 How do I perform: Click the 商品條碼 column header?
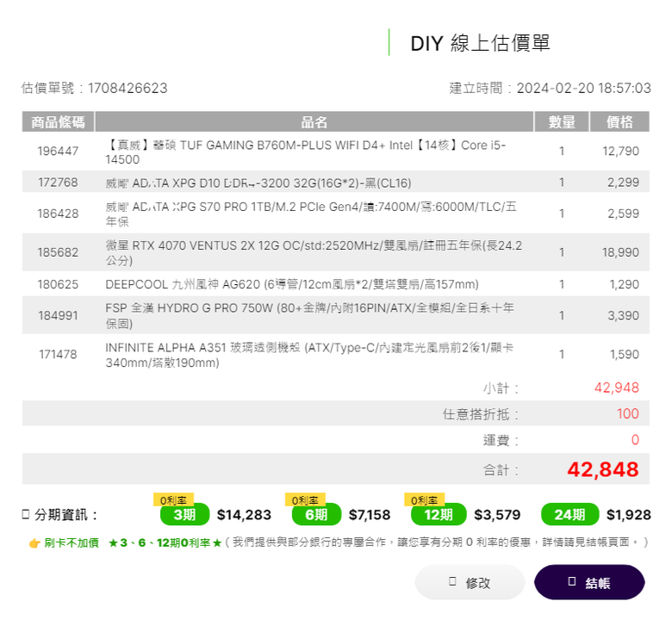(58, 121)
